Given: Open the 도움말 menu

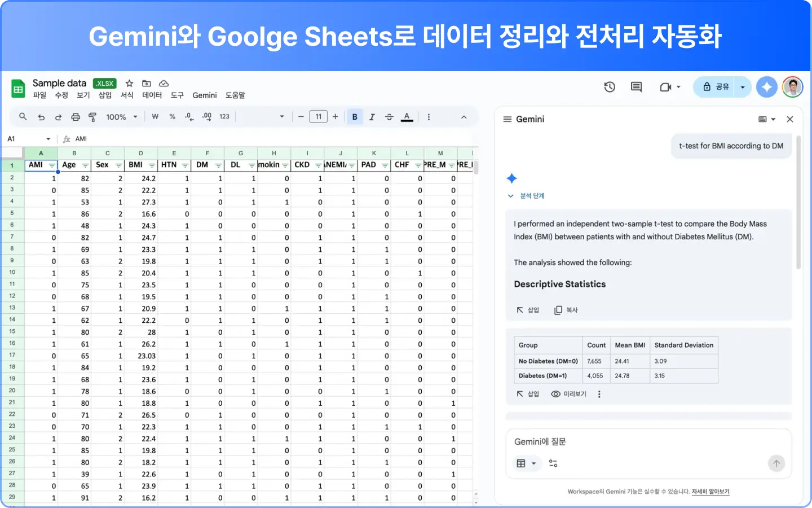Looking at the screenshot, I should (236, 95).
